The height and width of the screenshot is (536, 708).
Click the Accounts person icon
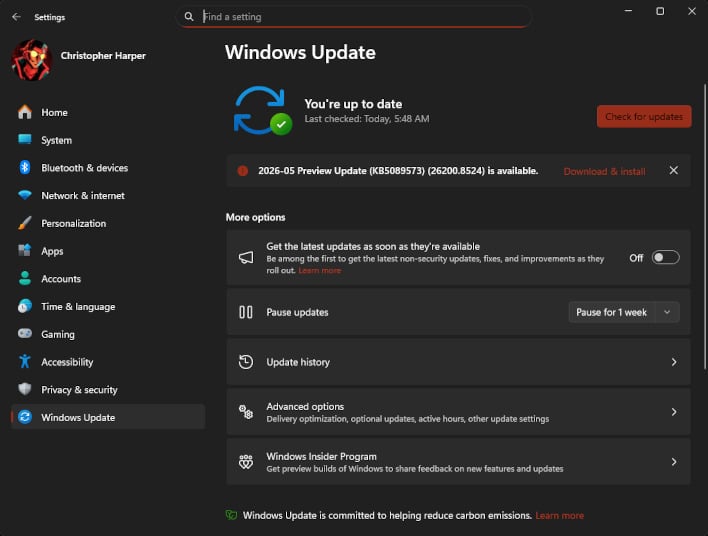coord(25,278)
